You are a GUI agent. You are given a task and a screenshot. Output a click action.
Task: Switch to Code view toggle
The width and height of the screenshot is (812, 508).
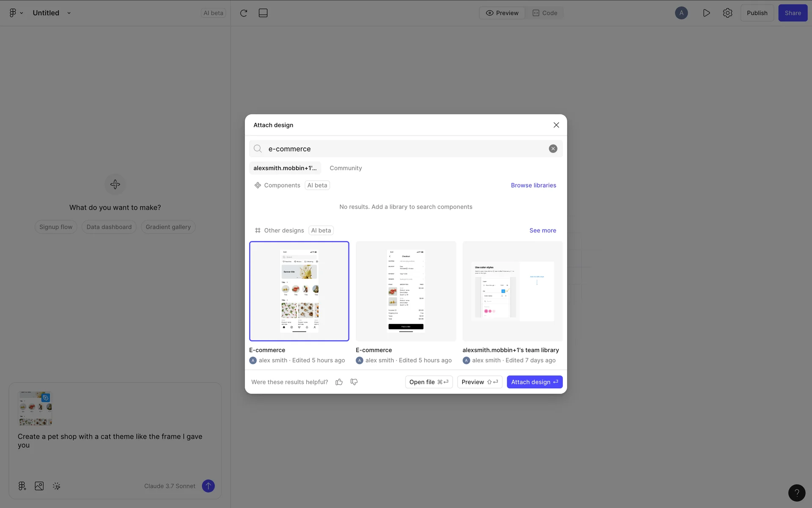click(x=545, y=13)
